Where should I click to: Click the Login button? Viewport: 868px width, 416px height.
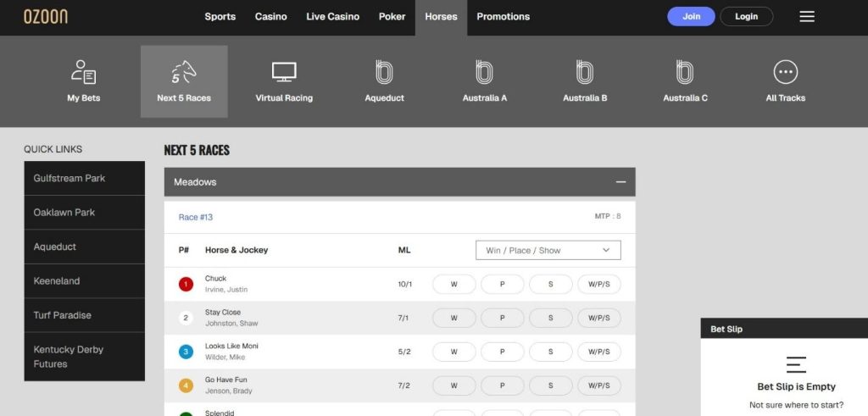pyautogui.click(x=746, y=17)
